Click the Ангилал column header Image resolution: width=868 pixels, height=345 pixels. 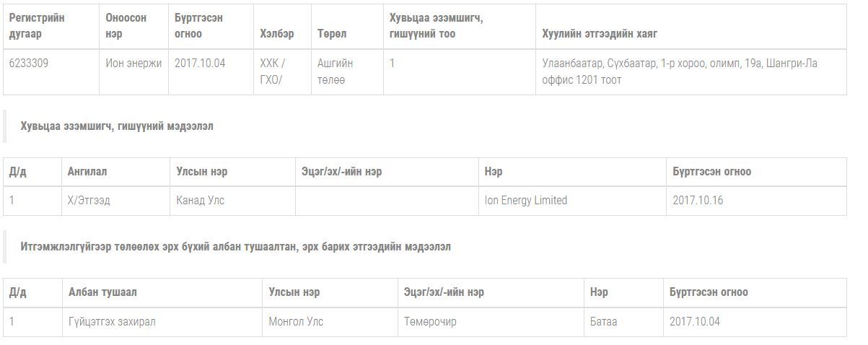(x=87, y=172)
